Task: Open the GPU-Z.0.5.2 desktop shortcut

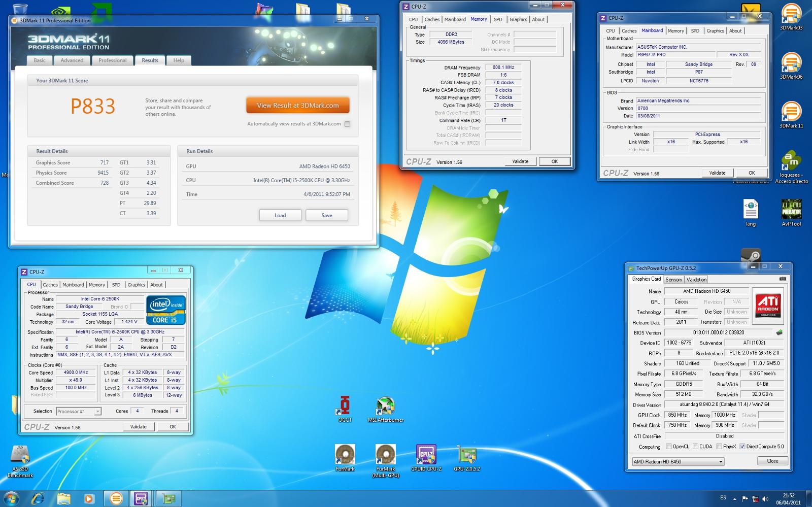Action: (x=467, y=458)
